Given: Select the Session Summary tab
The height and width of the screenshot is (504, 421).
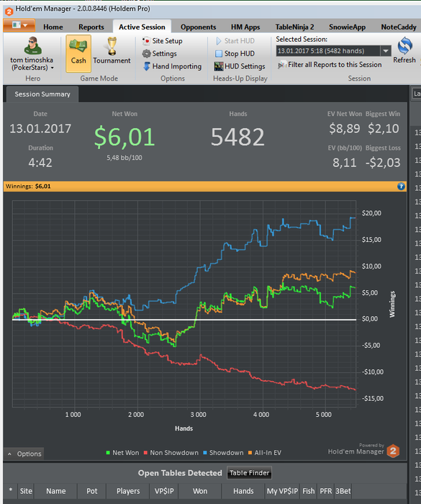Looking at the screenshot, I should click(42, 94).
